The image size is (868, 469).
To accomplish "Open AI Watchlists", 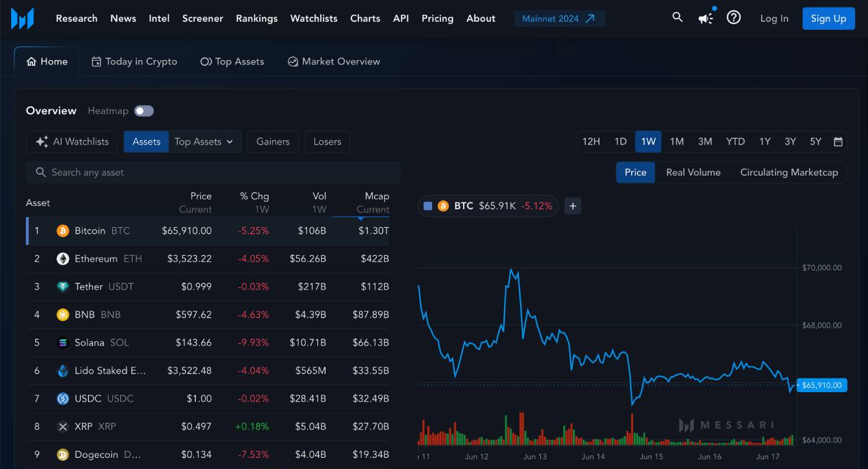I will coord(72,141).
